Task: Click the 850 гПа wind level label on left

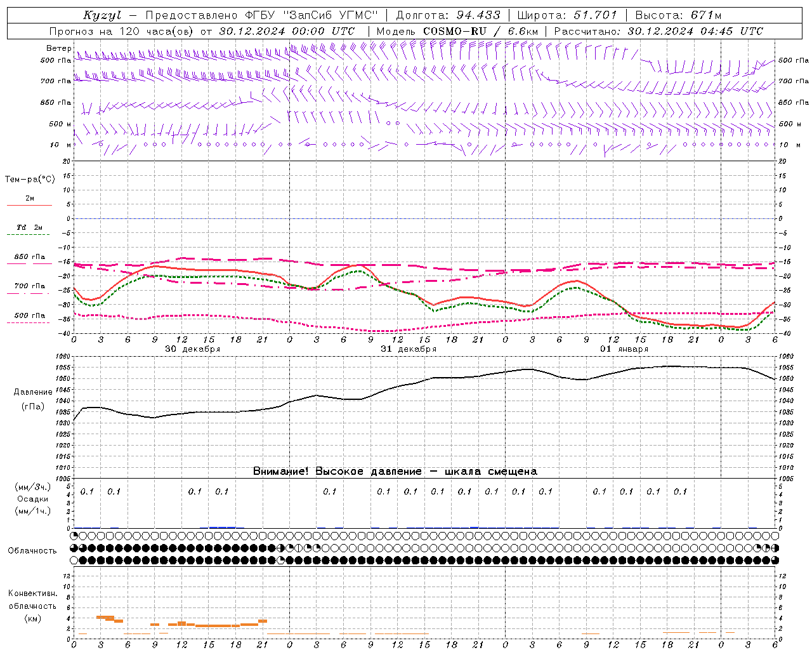Action: 56,103
